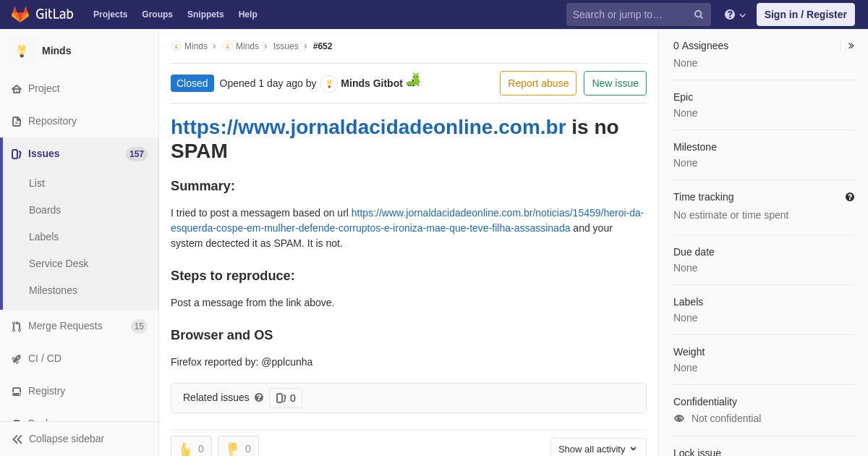The width and height of the screenshot is (868, 456).
Task: Click the Confidentiality heading
Action: [x=705, y=402]
